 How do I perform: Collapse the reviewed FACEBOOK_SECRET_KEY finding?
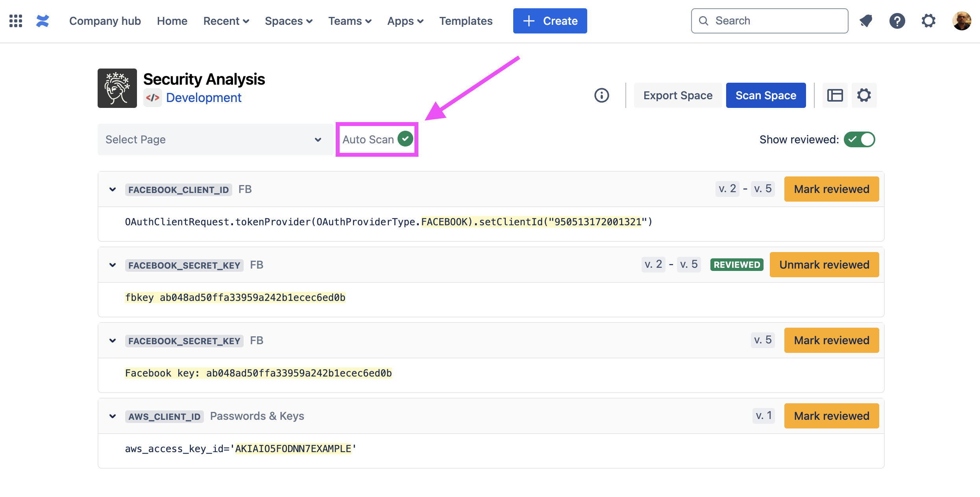point(113,265)
